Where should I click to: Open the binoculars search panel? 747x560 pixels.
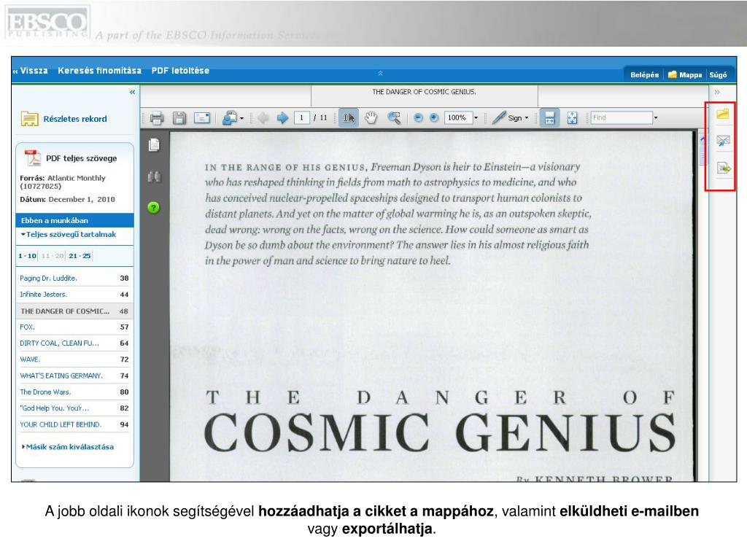[x=154, y=177]
